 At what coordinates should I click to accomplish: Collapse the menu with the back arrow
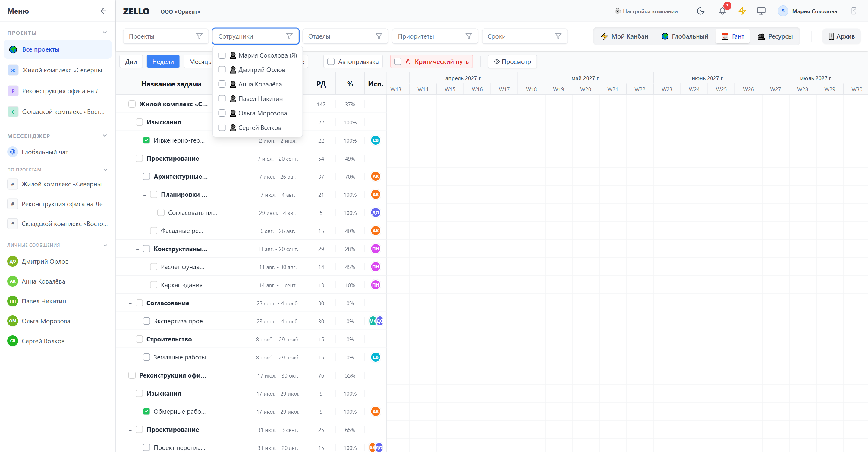pos(103,11)
